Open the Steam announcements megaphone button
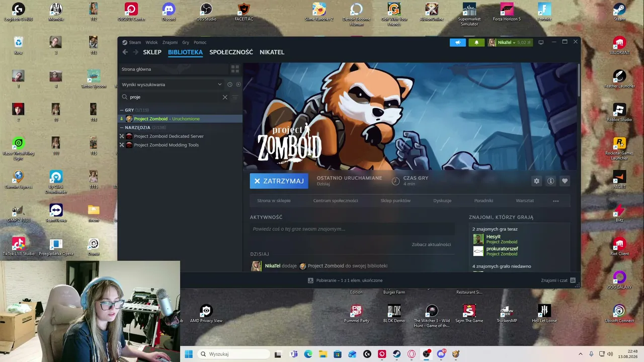The height and width of the screenshot is (362, 644). pyautogui.click(x=458, y=43)
